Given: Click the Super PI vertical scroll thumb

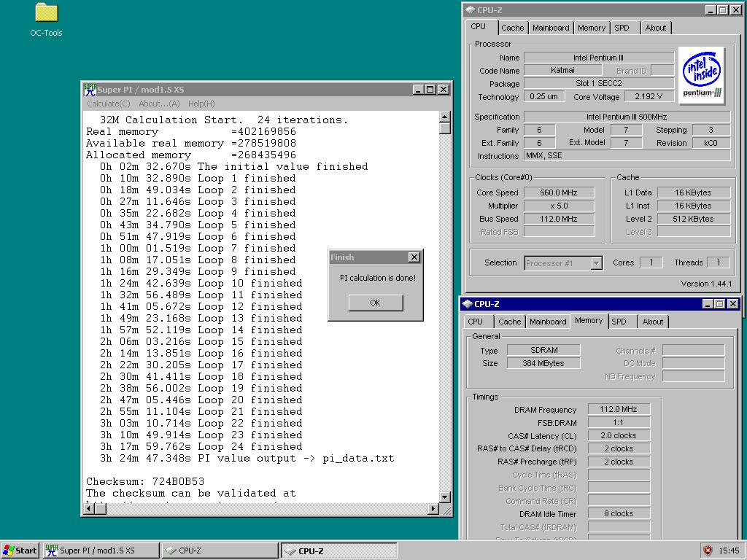Looking at the screenshot, I should pos(444,128).
